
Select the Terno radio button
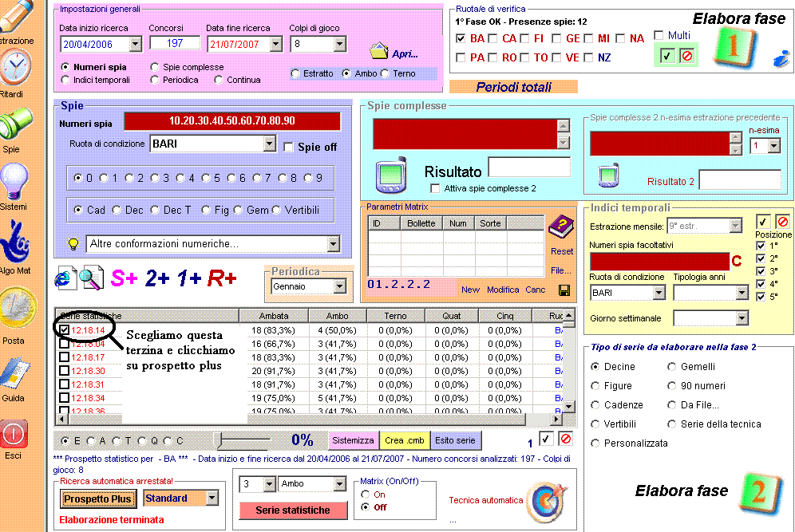pyautogui.click(x=385, y=74)
